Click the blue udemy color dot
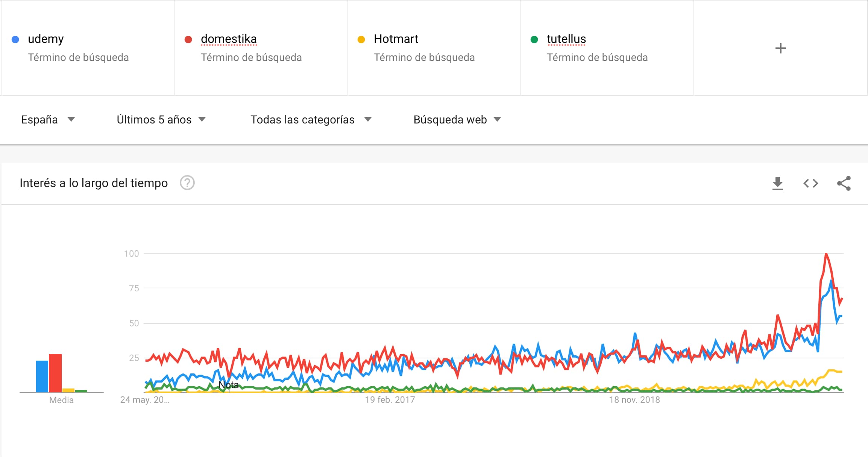Screen dimensions: 868x457 [15, 40]
